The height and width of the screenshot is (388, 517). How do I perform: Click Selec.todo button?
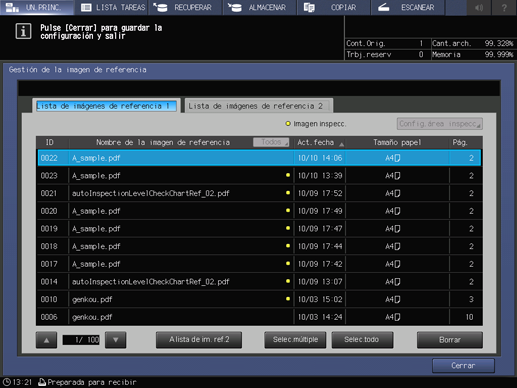pos(362,340)
